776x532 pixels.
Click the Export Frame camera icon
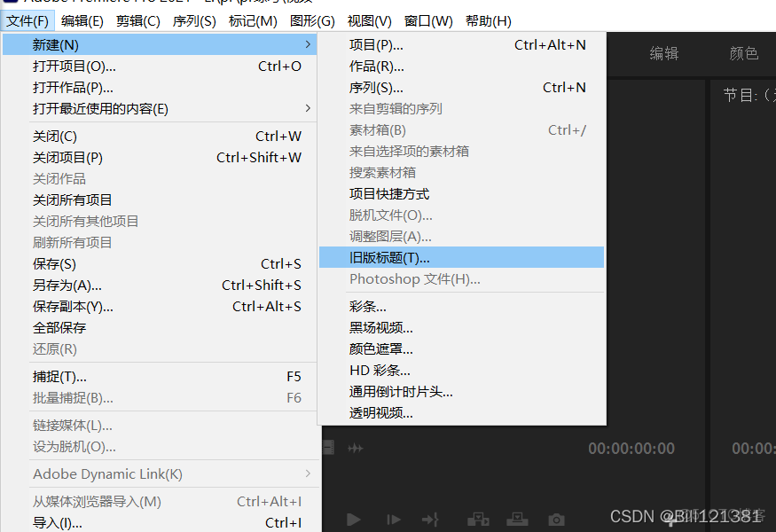(x=557, y=520)
